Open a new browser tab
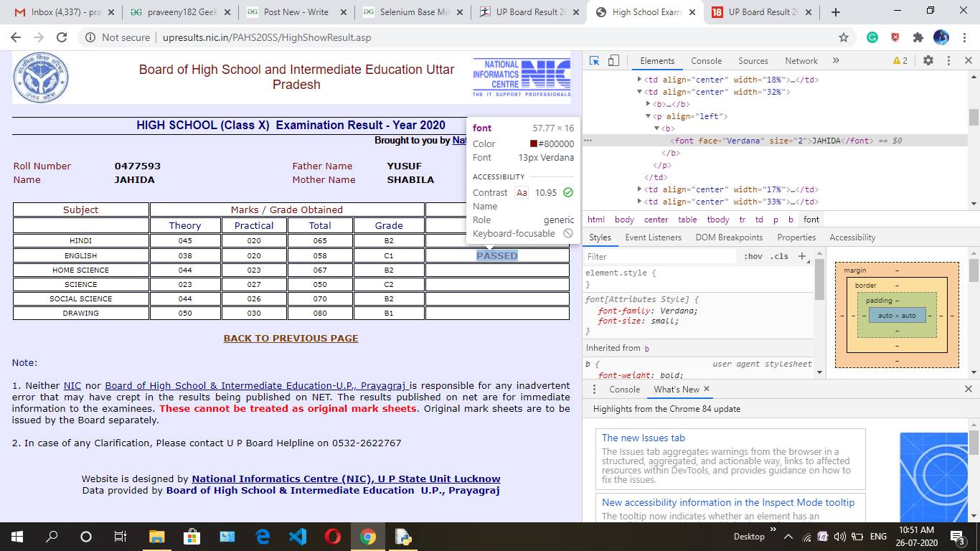The height and width of the screenshot is (551, 980). coord(835,12)
